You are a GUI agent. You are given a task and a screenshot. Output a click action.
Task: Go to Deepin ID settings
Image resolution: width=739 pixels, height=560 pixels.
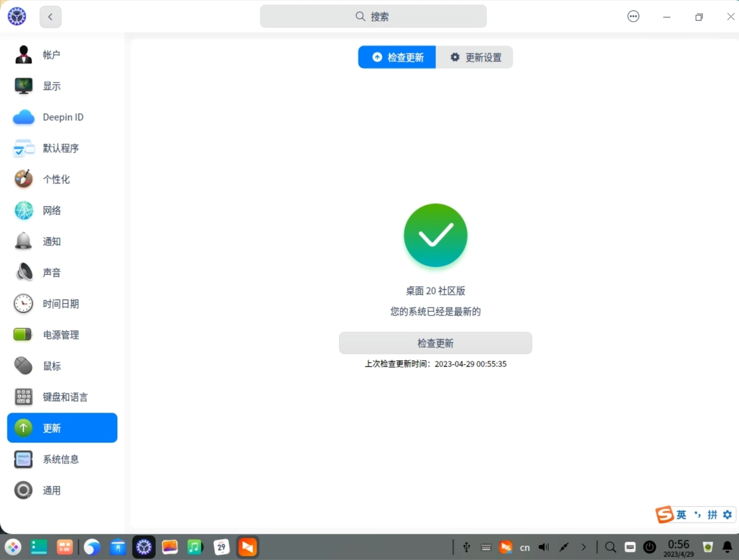click(62, 117)
